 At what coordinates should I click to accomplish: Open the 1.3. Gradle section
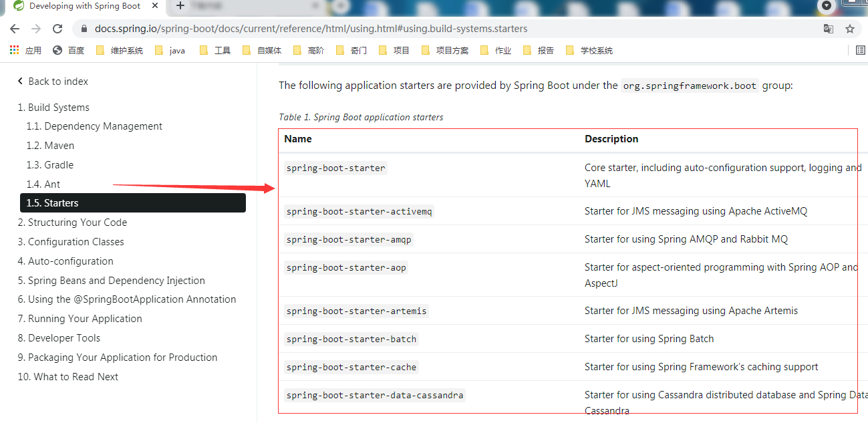[50, 165]
